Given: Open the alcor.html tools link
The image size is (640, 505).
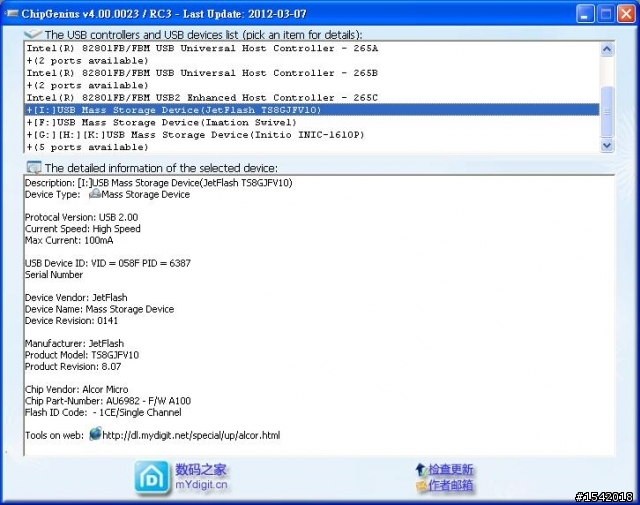Looking at the screenshot, I should (191, 436).
